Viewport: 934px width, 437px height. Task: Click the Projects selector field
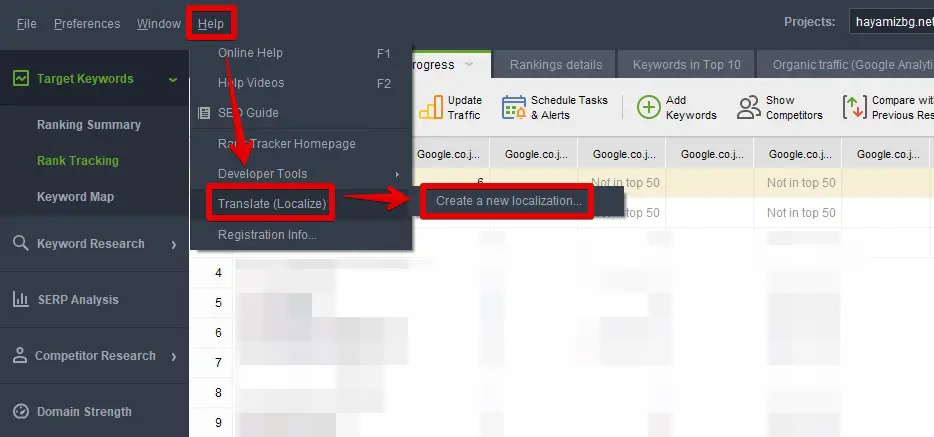tap(890, 22)
